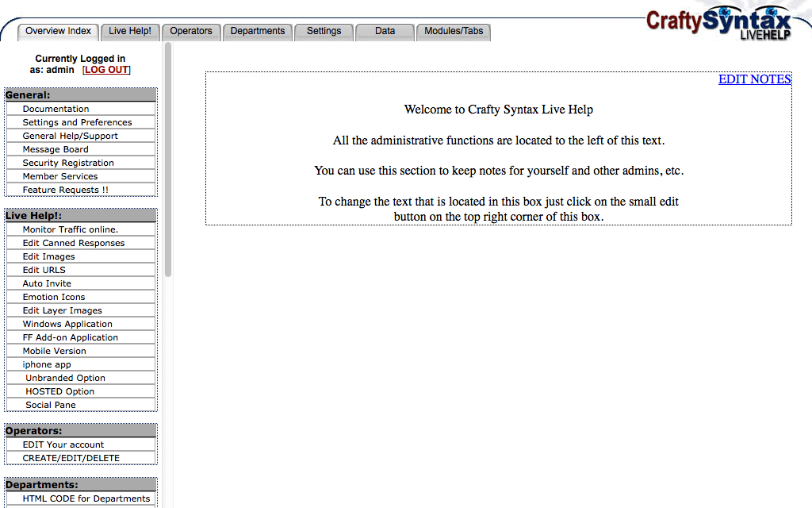Open the Social Pane option

pos(51,405)
